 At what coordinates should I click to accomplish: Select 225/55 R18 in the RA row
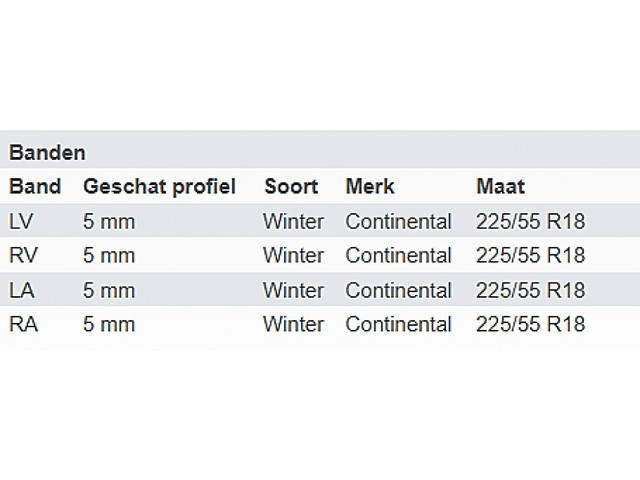[x=531, y=324]
